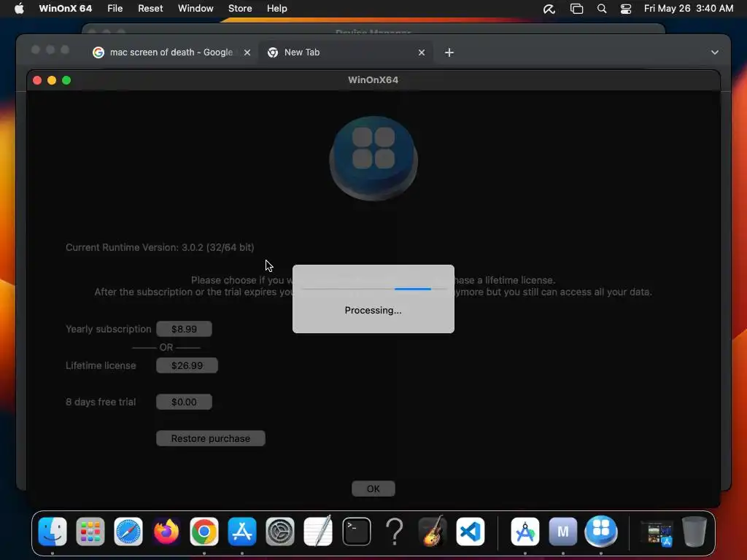747x560 pixels.
Task: Open the File menu
Action: pyautogui.click(x=115, y=9)
